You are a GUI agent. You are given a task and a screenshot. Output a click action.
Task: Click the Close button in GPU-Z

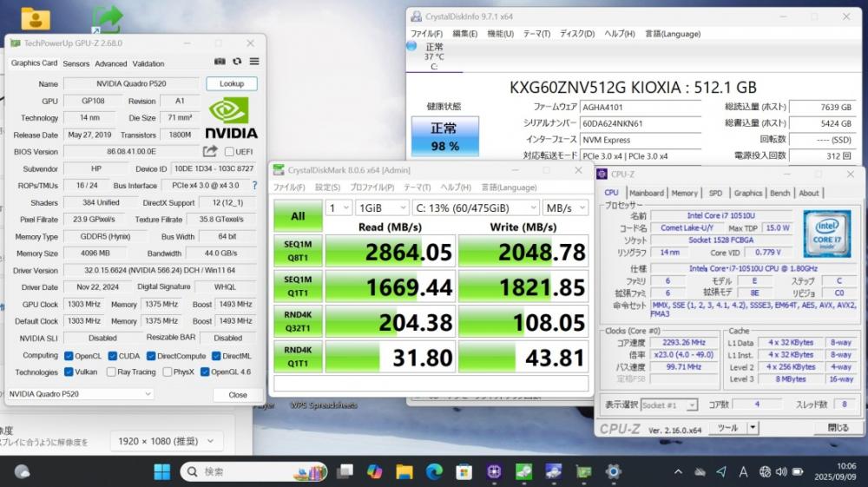[x=238, y=395]
